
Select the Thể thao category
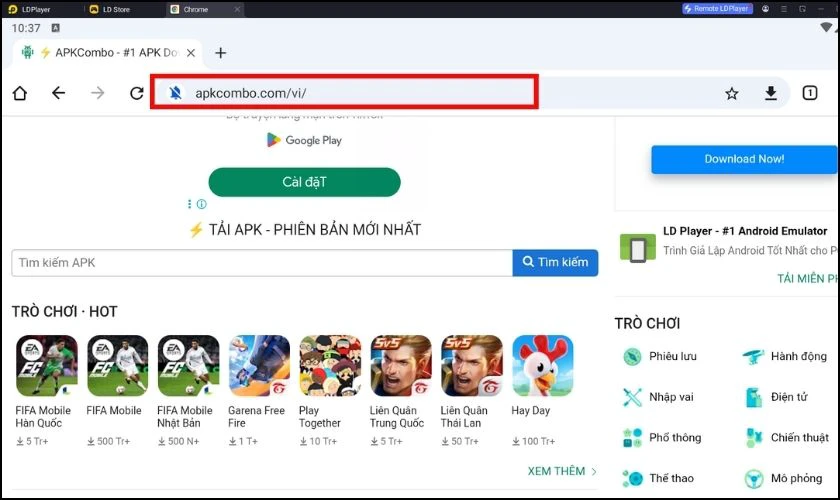[x=658, y=478]
